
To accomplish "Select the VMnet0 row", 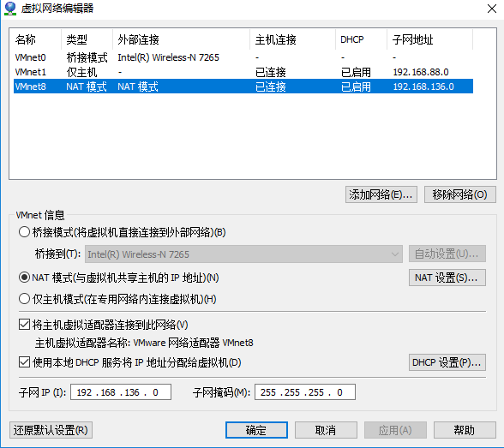I will (243, 57).
